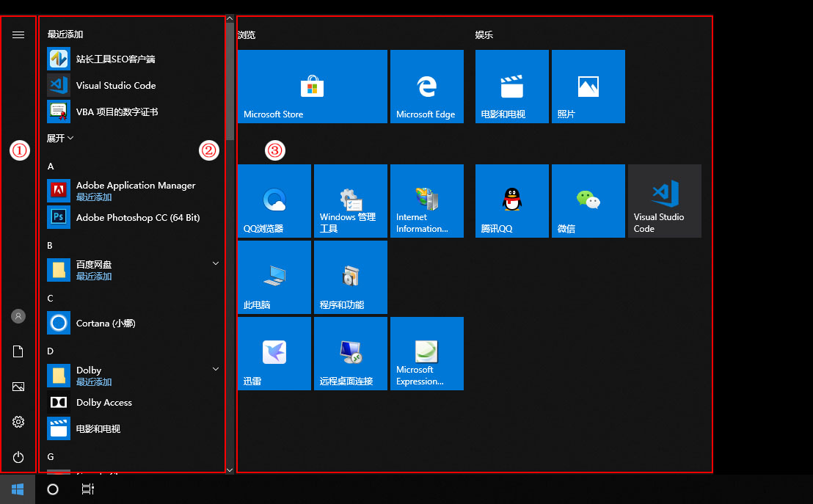Launch Adobe Application Manager
The height and width of the screenshot is (504, 813).
click(x=132, y=191)
